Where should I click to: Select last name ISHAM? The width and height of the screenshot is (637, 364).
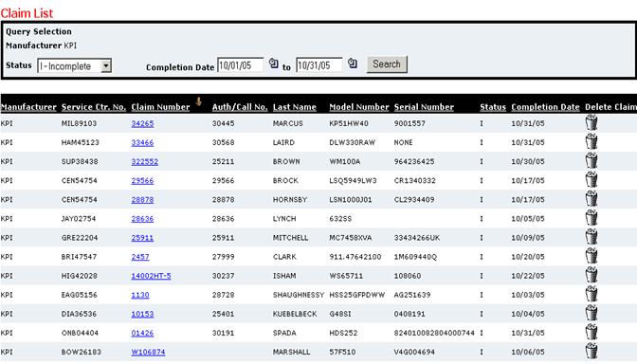point(284,276)
